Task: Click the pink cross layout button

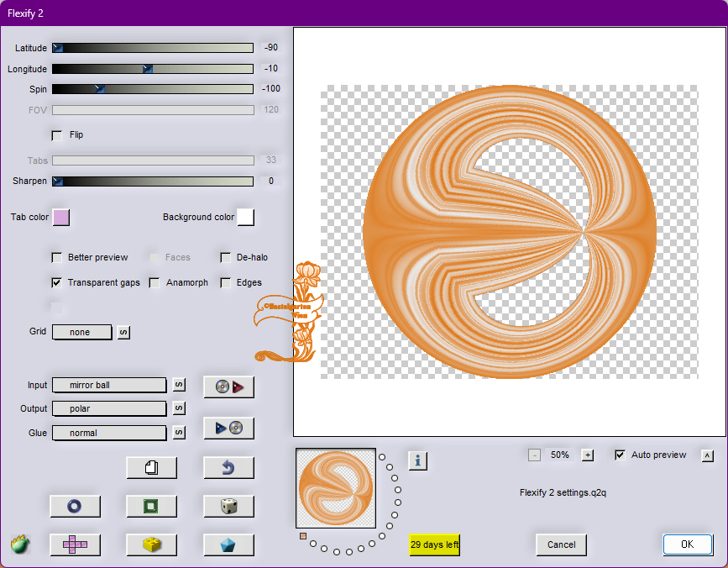Action: (x=75, y=544)
